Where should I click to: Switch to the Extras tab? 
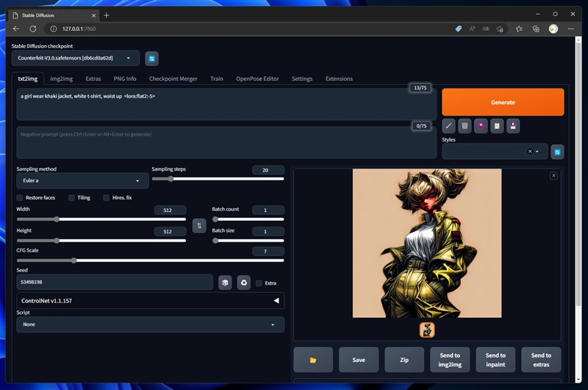point(93,79)
